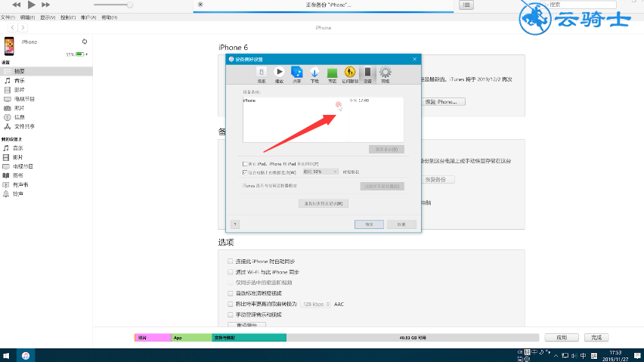Click 应用 Apply button at bottom
This screenshot has width=644, height=362.
point(562,337)
